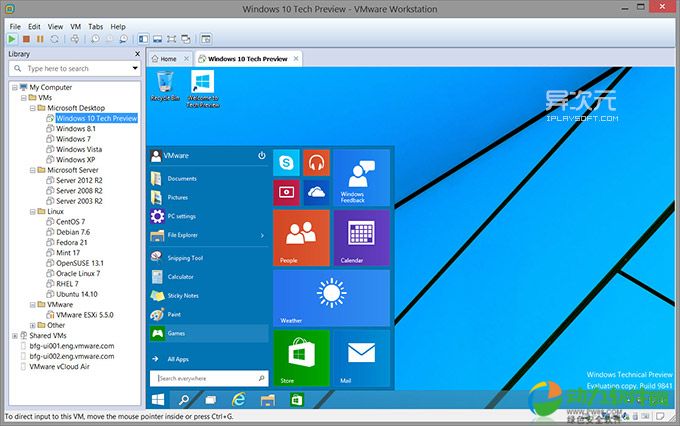This screenshot has width=680, height=426.
Task: Close the Library panel
Action: 137,54
